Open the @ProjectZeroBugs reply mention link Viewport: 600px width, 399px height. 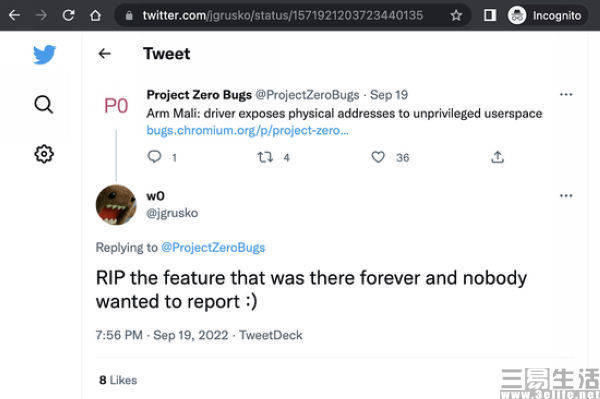tap(213, 248)
